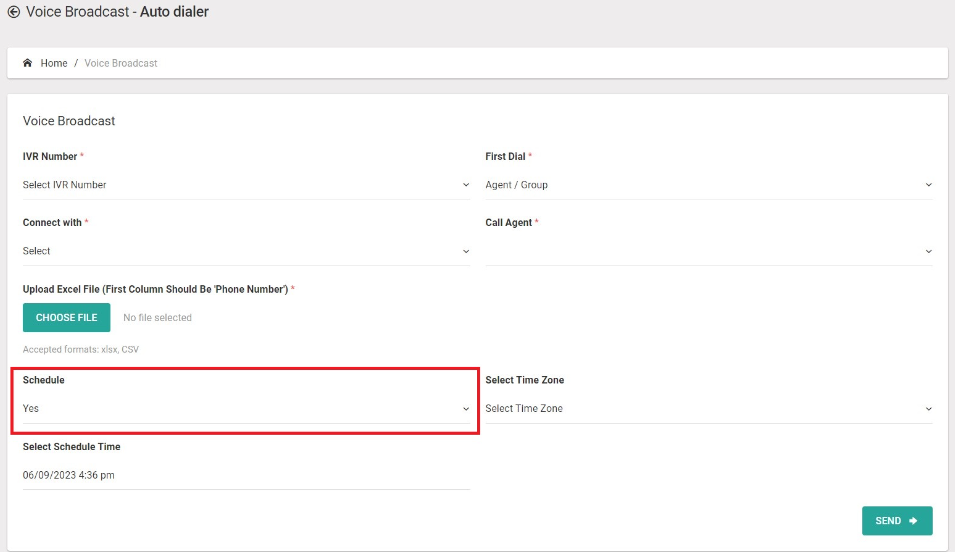Click the back arrow icon beside Voice Broadcast title

[13, 12]
